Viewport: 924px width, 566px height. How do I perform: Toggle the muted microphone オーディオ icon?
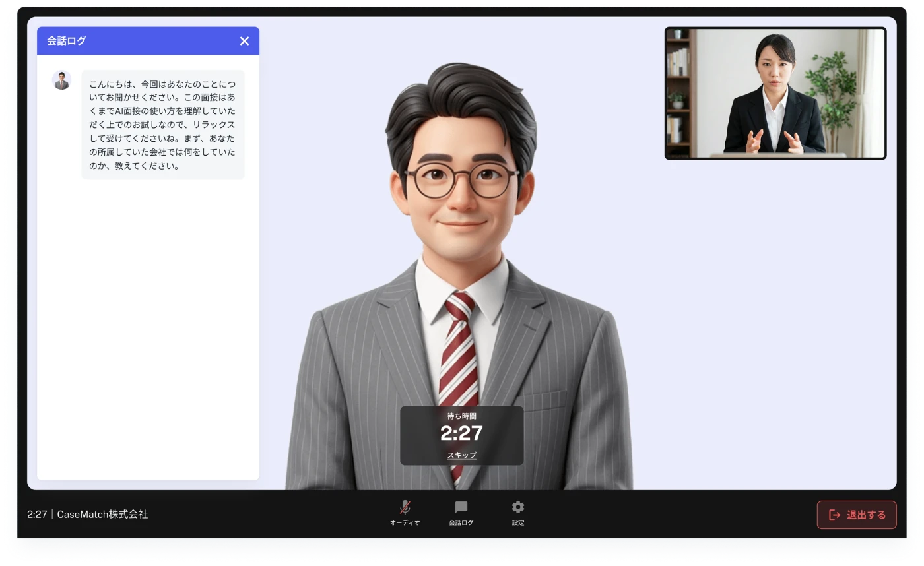click(405, 513)
